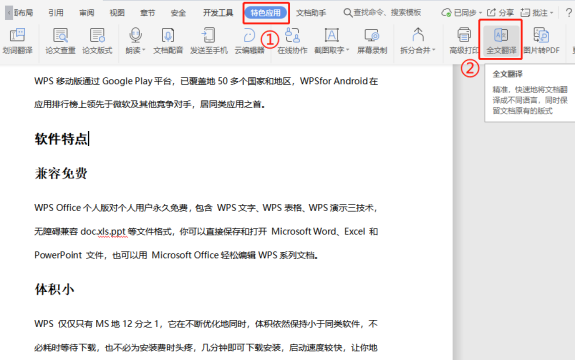Send document via 发送至手机
576x361 pixels.
(209, 41)
